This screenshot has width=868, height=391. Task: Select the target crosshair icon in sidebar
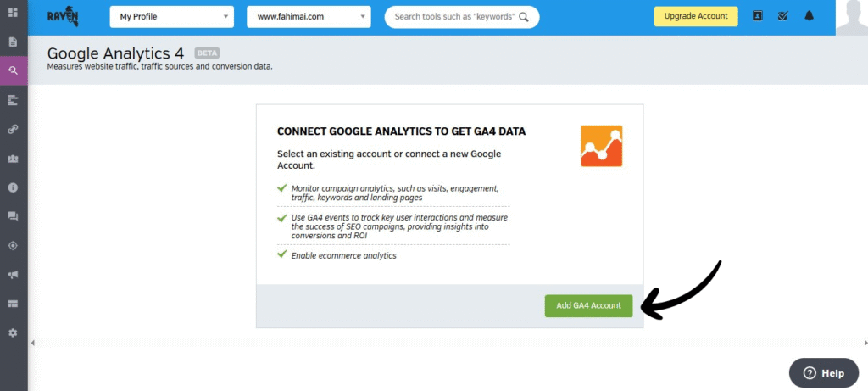point(13,245)
